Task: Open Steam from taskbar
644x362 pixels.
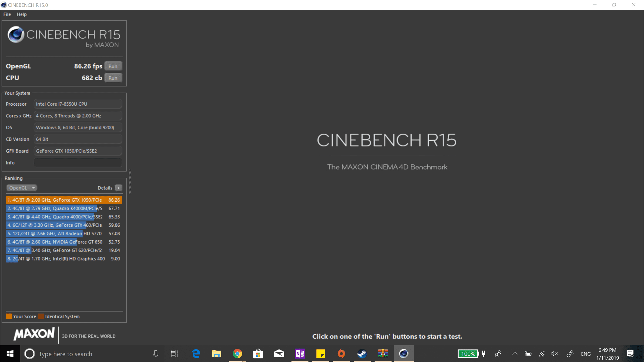Action: pos(362,354)
